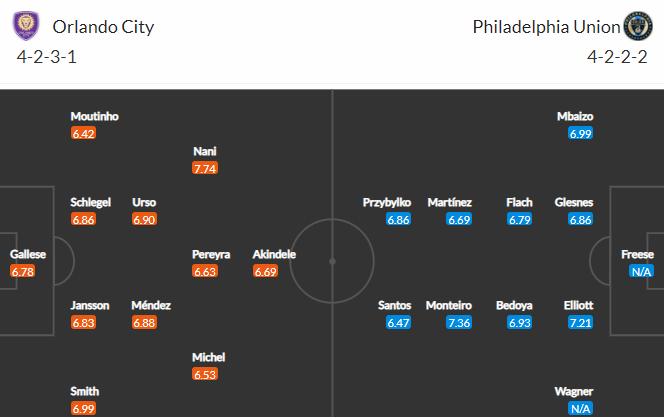This screenshot has height=417, width=664.
Task: Select player Akindele on the pitch
Action: [274, 254]
